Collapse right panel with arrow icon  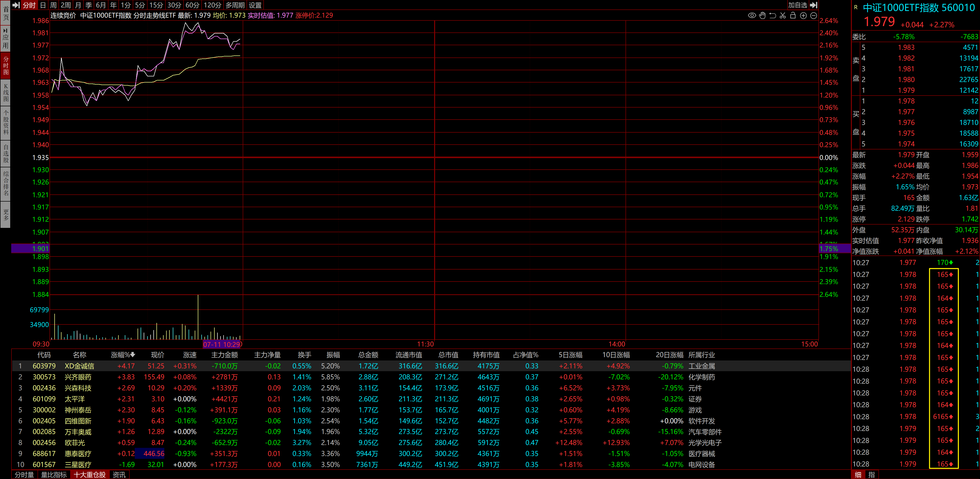point(814,5)
